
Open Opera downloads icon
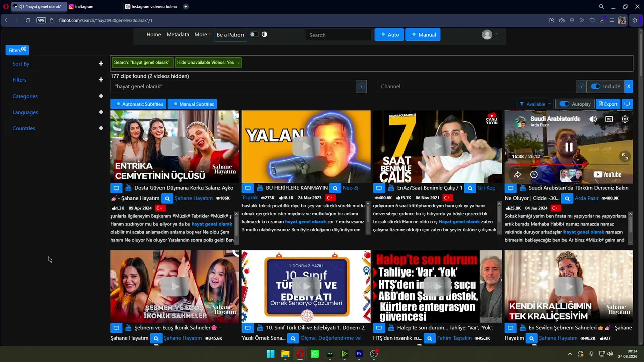(602, 20)
